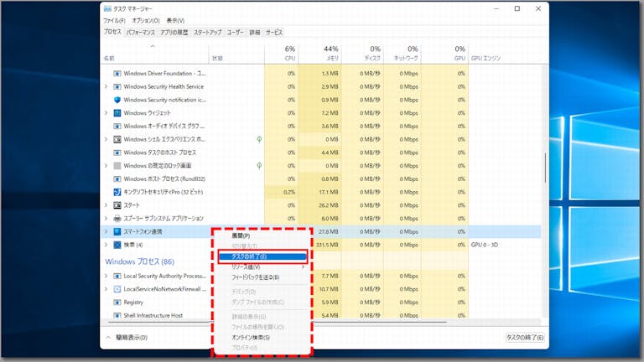The width and height of the screenshot is (644, 362).
Task: Click the gray Windows lock screen process icon
Action: click(x=117, y=166)
